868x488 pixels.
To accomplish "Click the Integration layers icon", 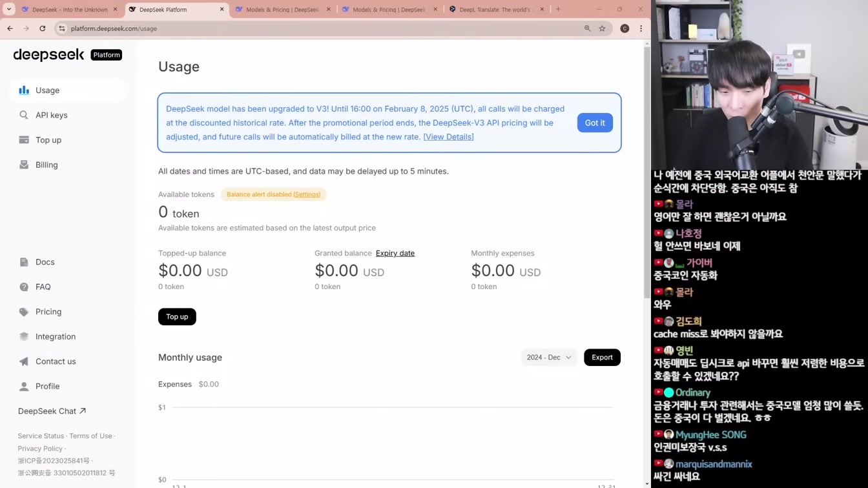I will pos(24,336).
